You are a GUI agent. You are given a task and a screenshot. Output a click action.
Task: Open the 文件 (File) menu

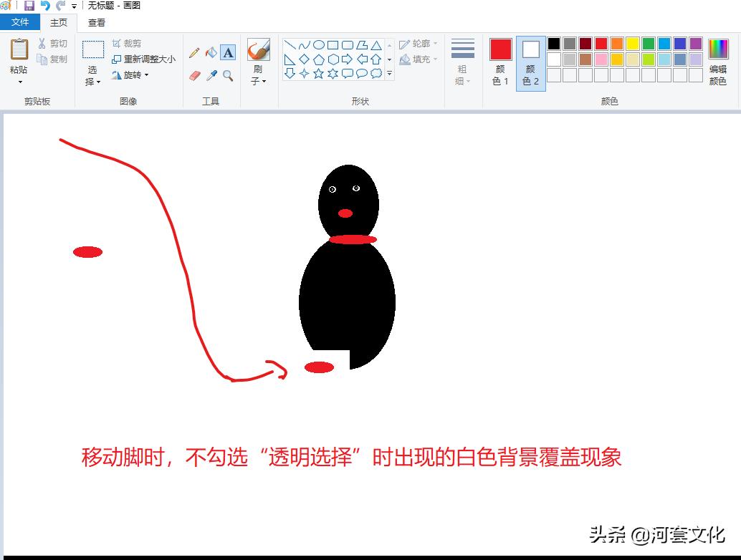pos(20,22)
